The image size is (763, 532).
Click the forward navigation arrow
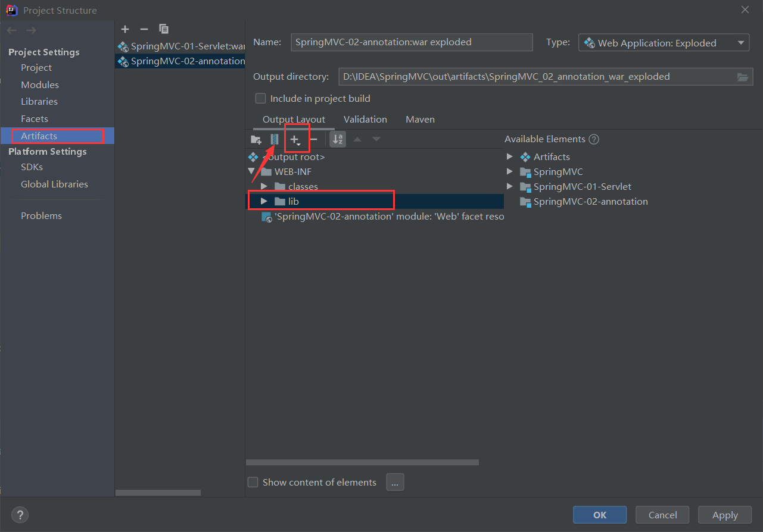[31, 30]
